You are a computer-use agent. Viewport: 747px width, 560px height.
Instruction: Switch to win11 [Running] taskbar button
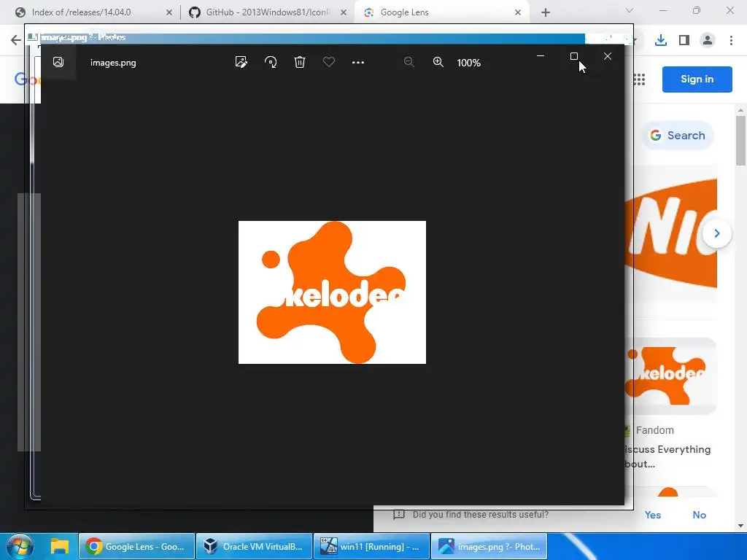[x=371, y=547]
